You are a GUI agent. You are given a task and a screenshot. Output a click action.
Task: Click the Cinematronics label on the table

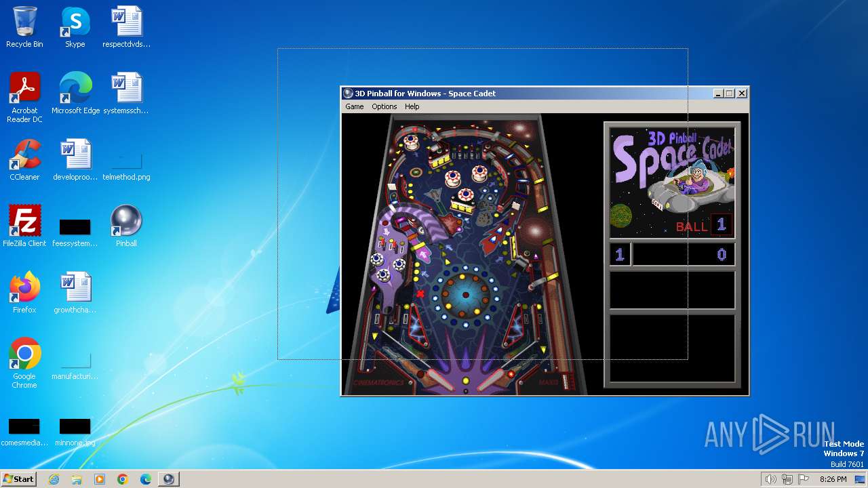click(379, 383)
